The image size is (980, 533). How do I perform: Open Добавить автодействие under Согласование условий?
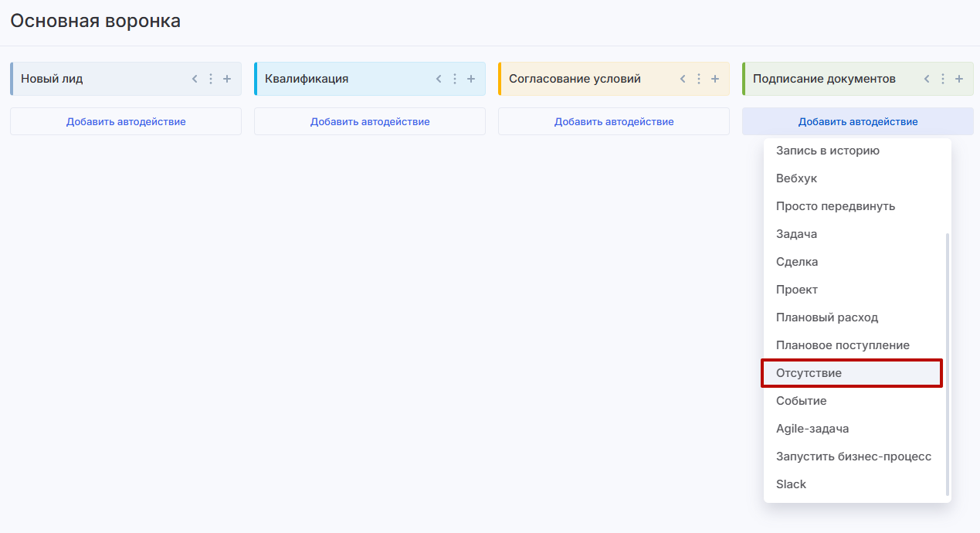click(x=614, y=121)
